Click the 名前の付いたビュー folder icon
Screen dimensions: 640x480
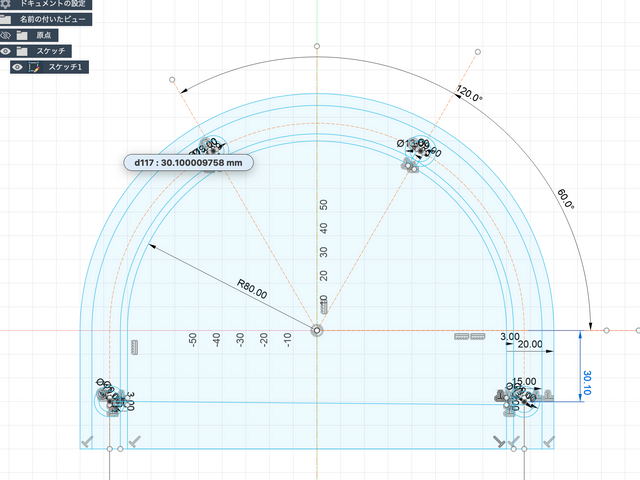point(6,19)
